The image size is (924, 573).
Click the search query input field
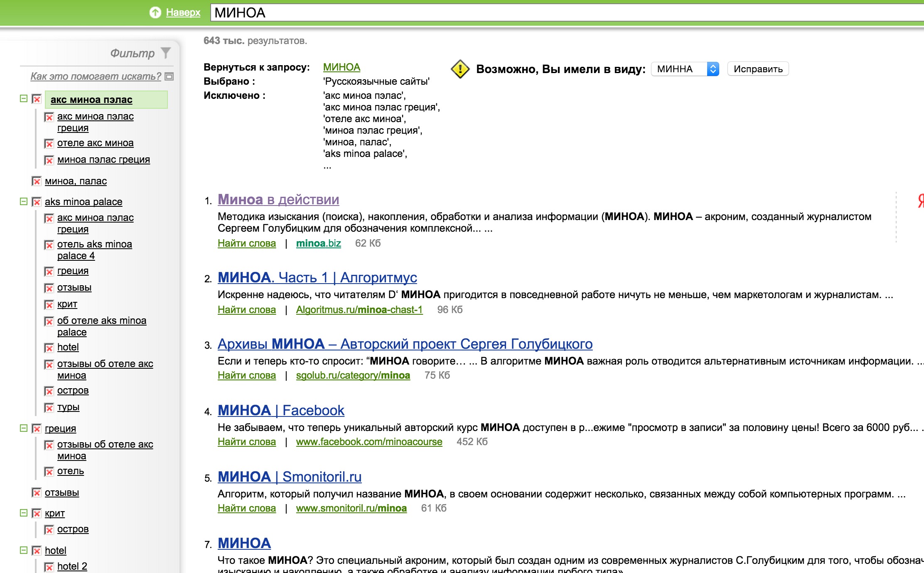[540, 12]
